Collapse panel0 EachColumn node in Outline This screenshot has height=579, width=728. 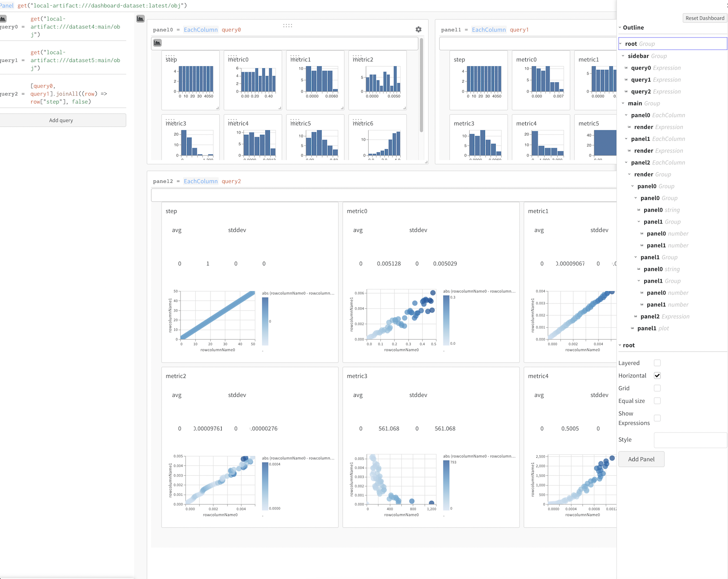626,115
